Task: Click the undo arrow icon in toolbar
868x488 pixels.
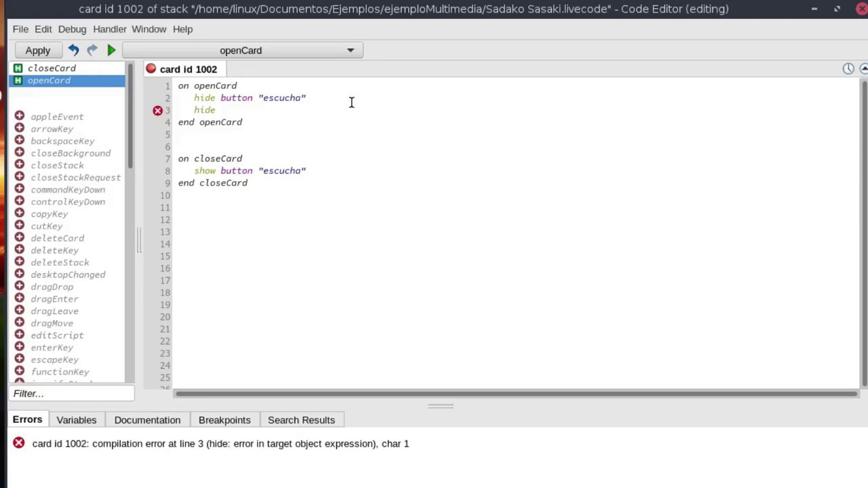Action: (73, 50)
